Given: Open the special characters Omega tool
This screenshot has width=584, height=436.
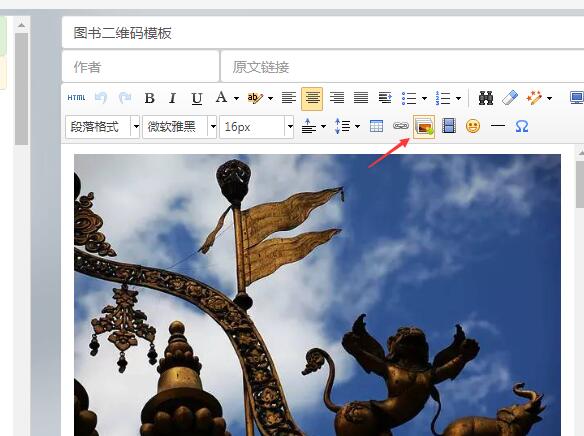Looking at the screenshot, I should tap(522, 127).
